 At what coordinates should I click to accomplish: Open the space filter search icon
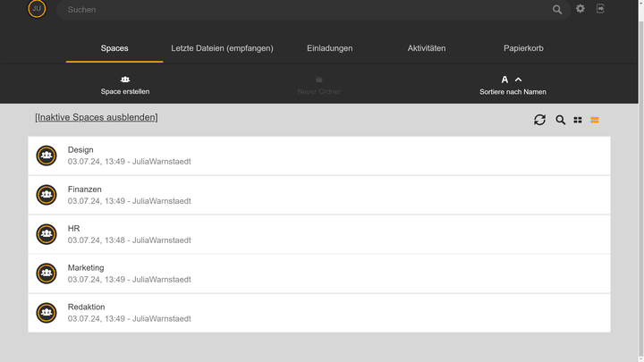560,120
